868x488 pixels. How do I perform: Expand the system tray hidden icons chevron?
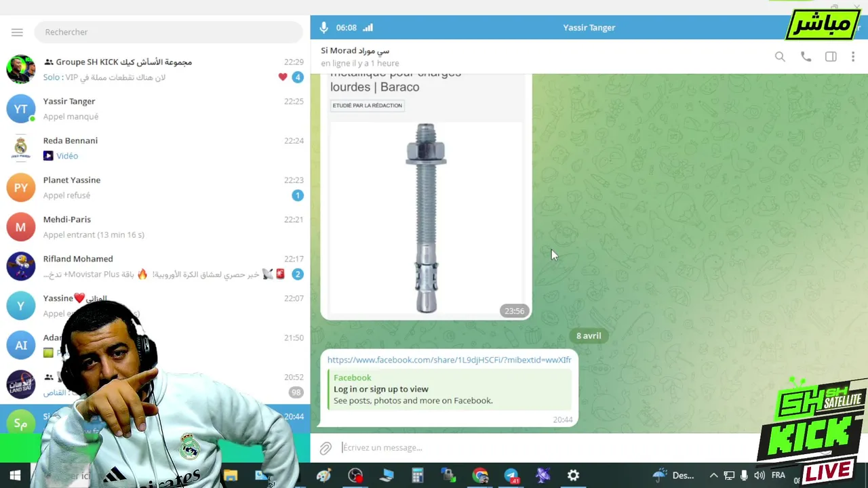713,476
